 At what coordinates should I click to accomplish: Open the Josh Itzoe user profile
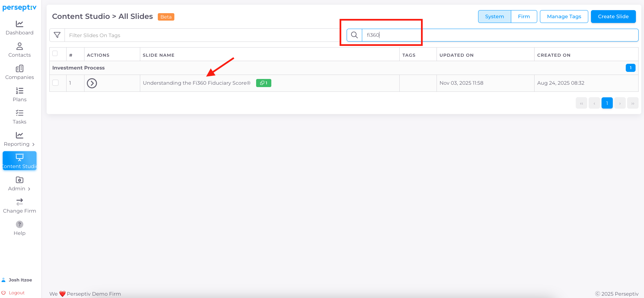(x=17, y=280)
